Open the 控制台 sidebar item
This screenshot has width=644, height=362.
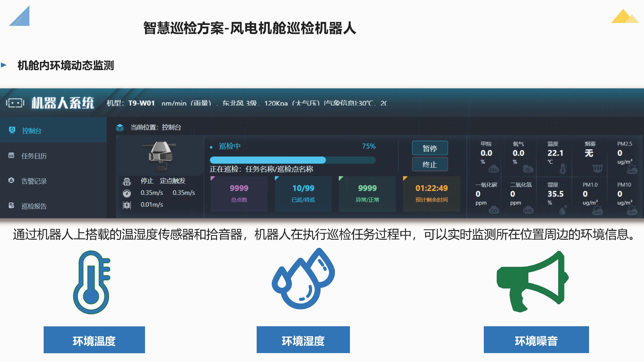point(32,131)
